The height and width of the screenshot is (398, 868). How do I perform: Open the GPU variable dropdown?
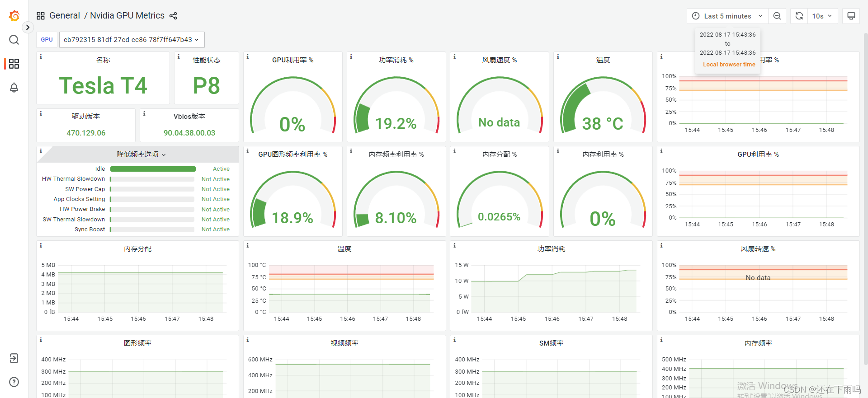pos(132,40)
